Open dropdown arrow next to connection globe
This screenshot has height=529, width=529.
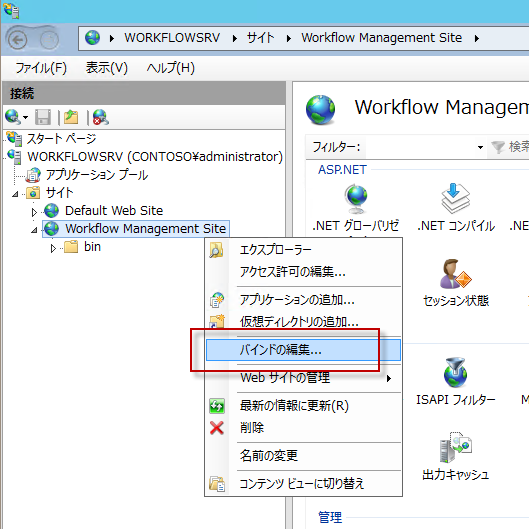click(26, 118)
